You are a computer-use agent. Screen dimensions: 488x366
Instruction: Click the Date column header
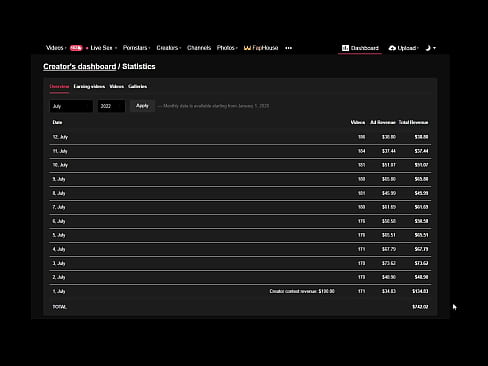(x=57, y=122)
